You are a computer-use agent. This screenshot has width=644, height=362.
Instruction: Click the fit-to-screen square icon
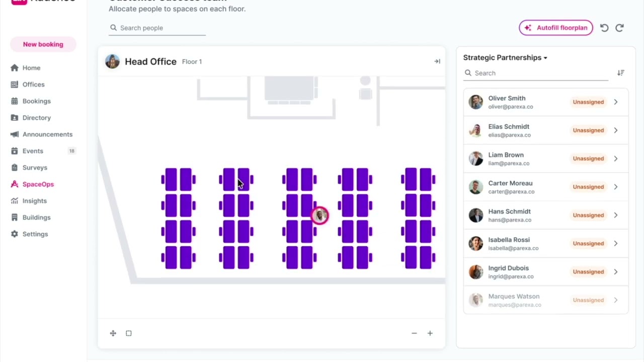coord(129,333)
